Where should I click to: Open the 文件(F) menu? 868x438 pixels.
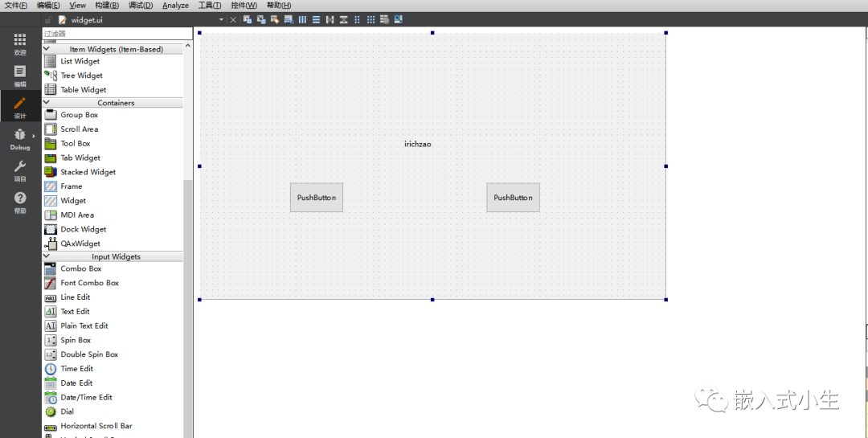click(x=15, y=5)
